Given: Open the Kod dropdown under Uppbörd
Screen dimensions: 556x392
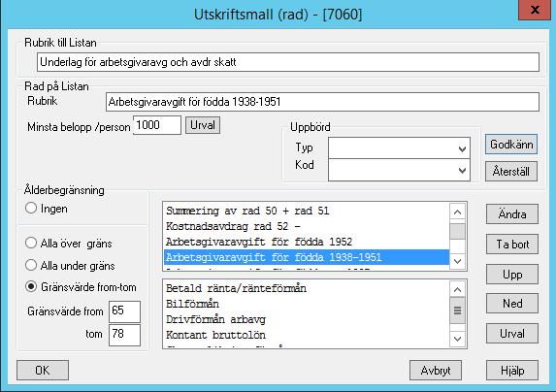Looking at the screenshot, I should point(399,170).
